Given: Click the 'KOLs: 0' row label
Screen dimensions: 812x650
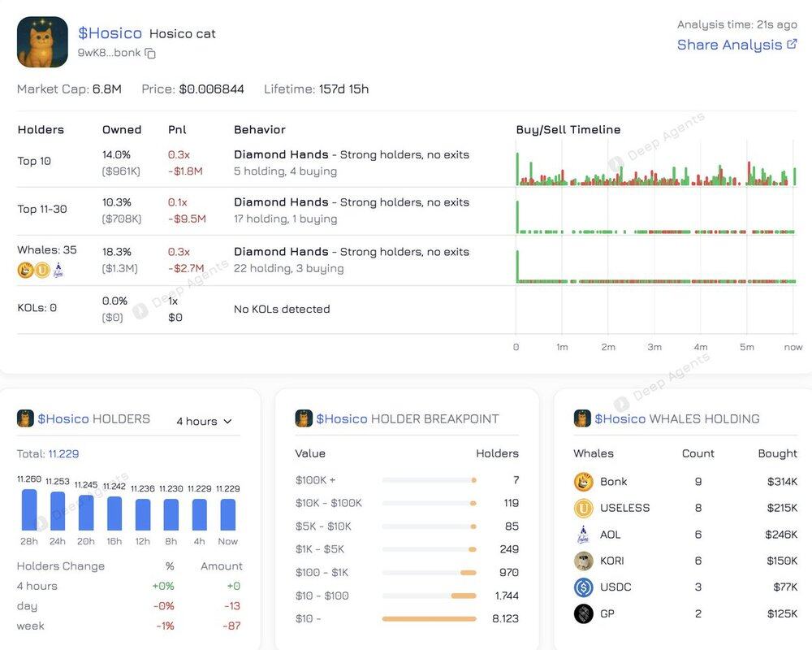Looking at the screenshot, I should click(37, 308).
